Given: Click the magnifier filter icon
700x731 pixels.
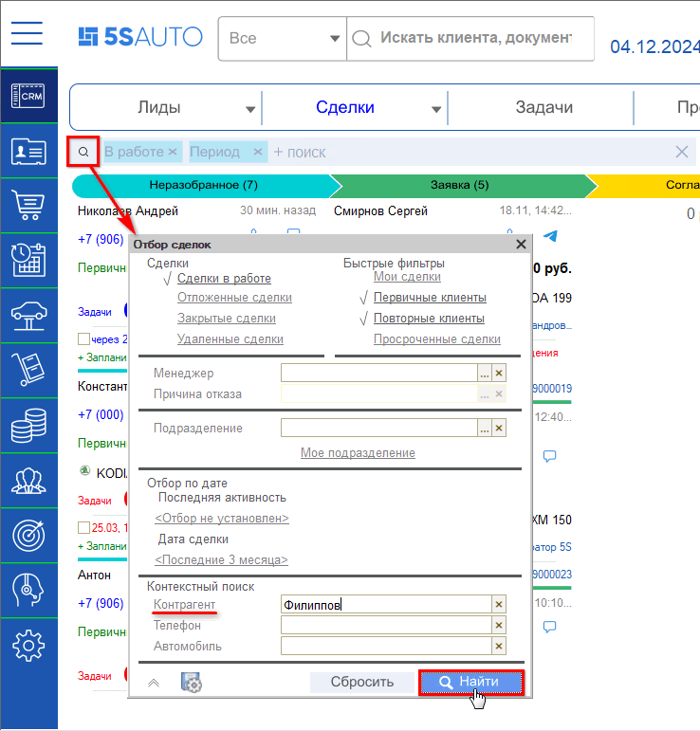Looking at the screenshot, I should point(83,152).
